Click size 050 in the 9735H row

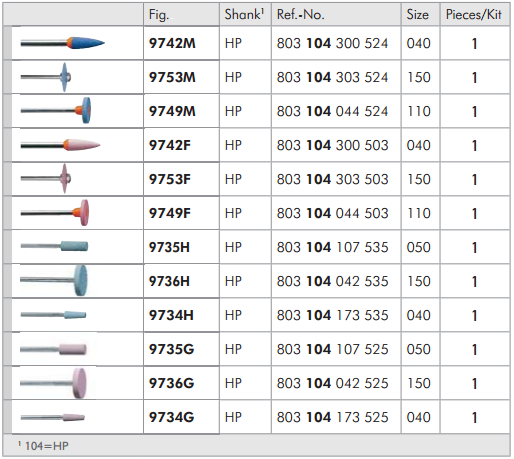[x=418, y=247]
